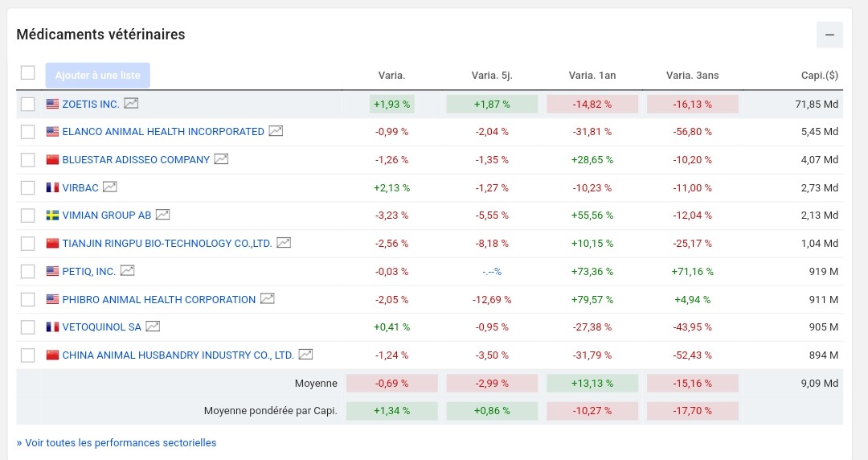This screenshot has width=868, height=460.
Task: Click the US flag beside Zoetis Inc.
Action: tap(52, 104)
